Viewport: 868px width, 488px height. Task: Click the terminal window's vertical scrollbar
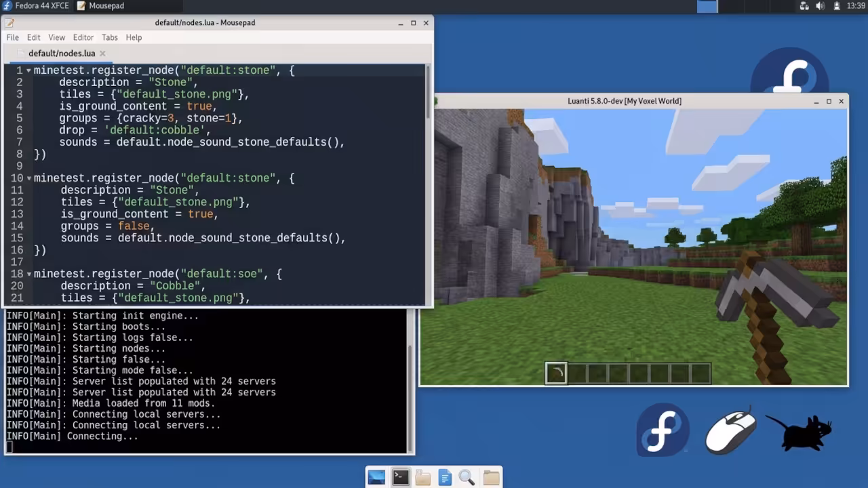(410, 398)
